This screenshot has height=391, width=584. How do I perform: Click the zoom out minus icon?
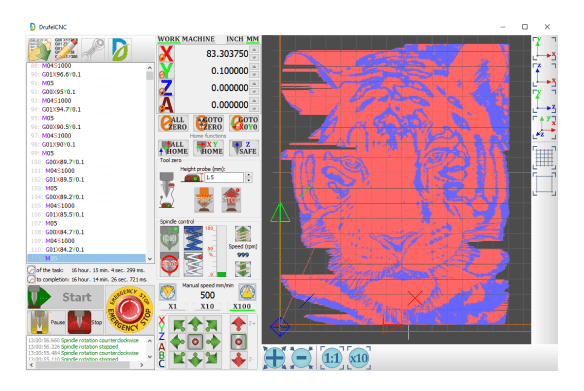tap(301, 357)
